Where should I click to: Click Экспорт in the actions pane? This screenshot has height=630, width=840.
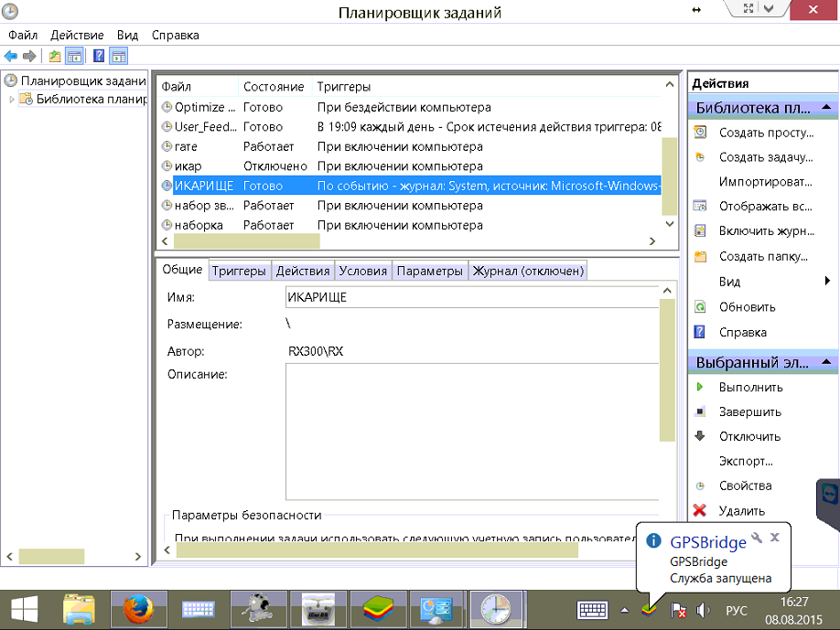(x=746, y=461)
